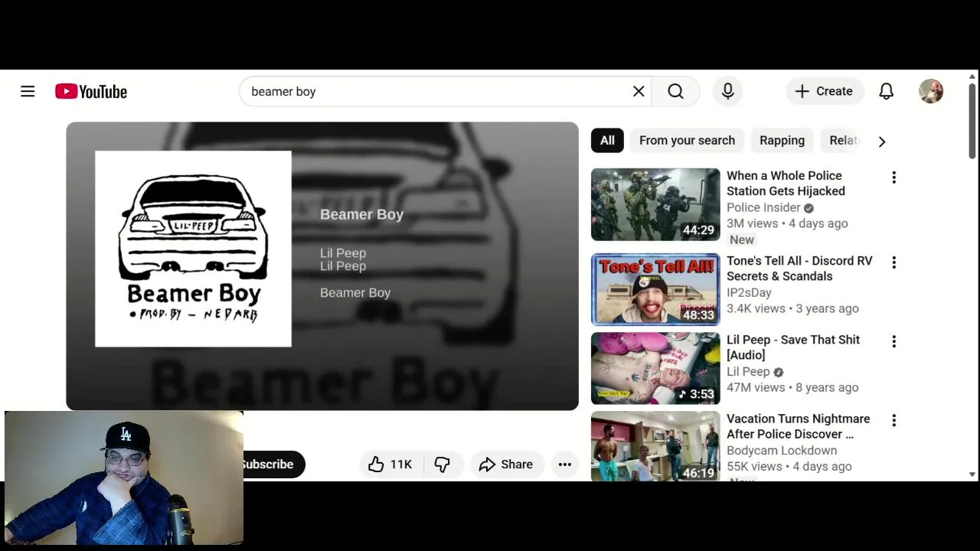Dislike the video
The image size is (980, 551).
[x=443, y=464]
